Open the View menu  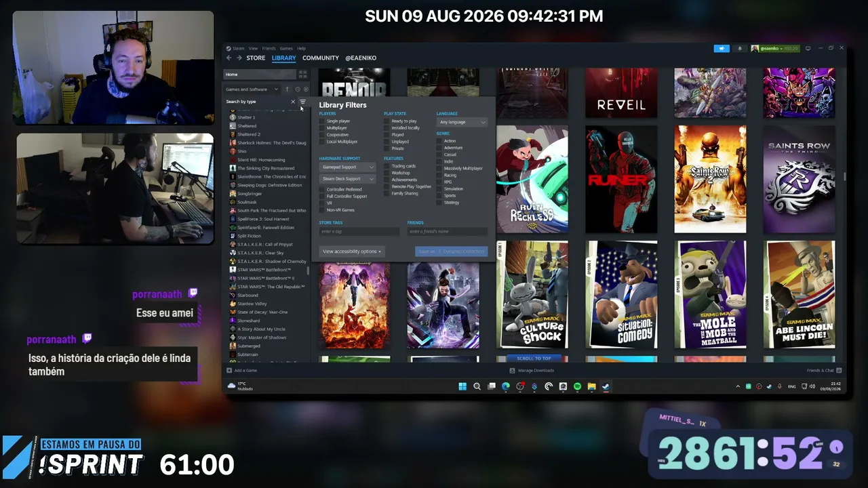point(253,49)
